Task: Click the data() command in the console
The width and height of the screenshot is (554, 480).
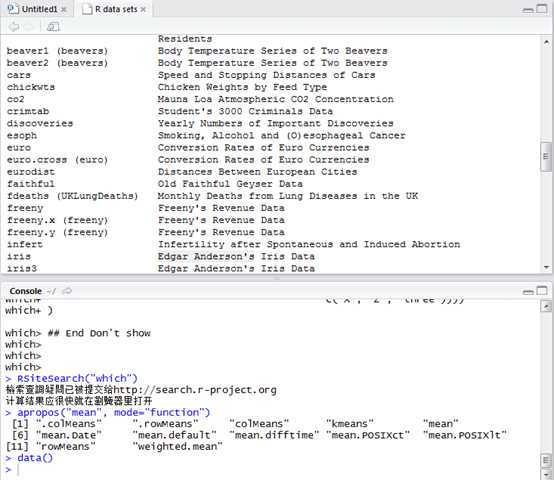Action: click(x=35, y=458)
